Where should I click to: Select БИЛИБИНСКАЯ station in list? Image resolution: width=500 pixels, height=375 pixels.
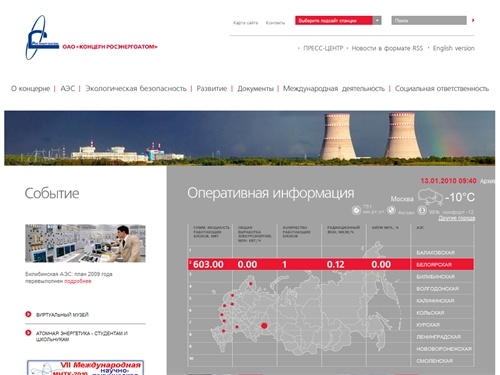click(x=435, y=277)
